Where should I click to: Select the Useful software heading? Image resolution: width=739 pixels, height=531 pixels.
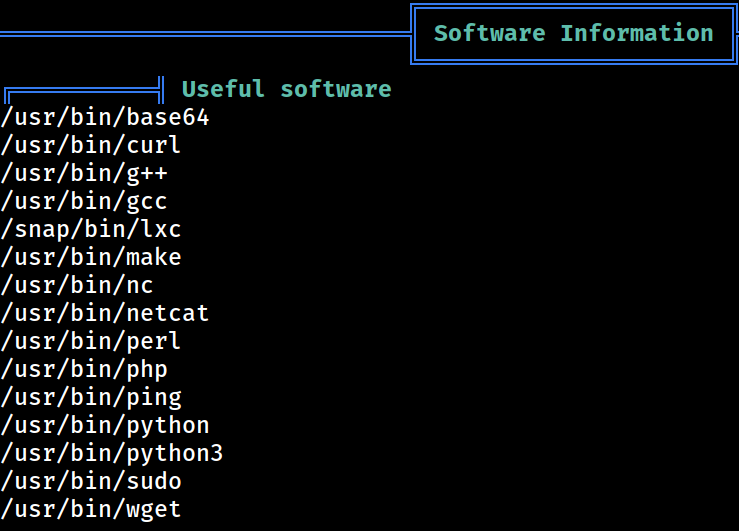click(x=287, y=89)
